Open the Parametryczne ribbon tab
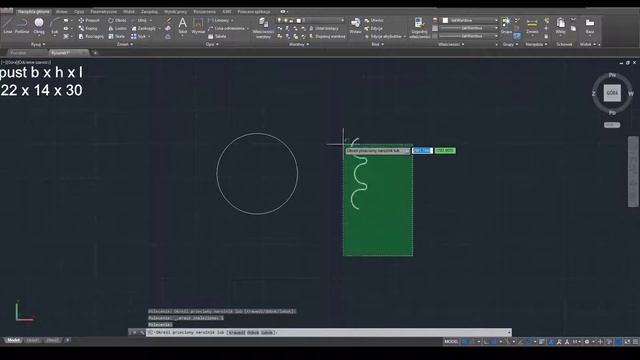Screen dimensions: 640x360 [x=104, y=11]
